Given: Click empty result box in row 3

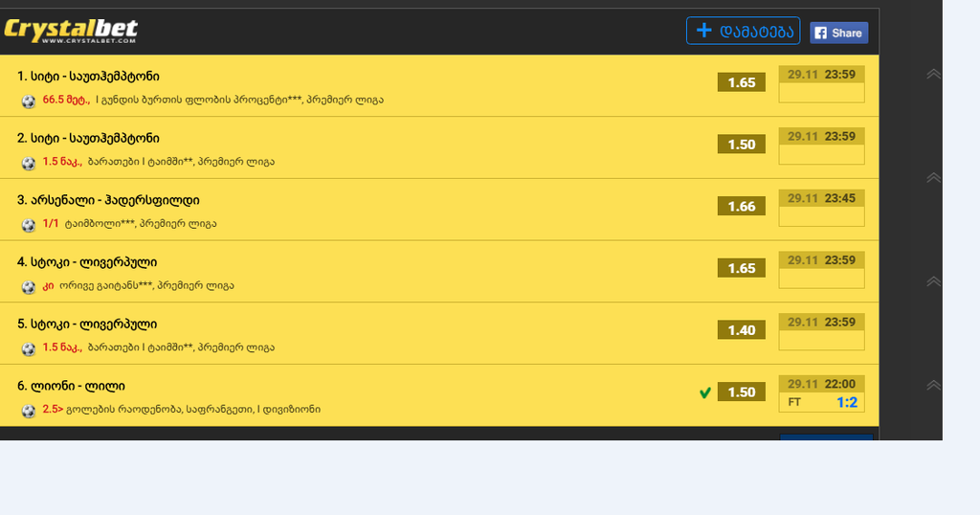Looking at the screenshot, I should pyautogui.click(x=822, y=216).
